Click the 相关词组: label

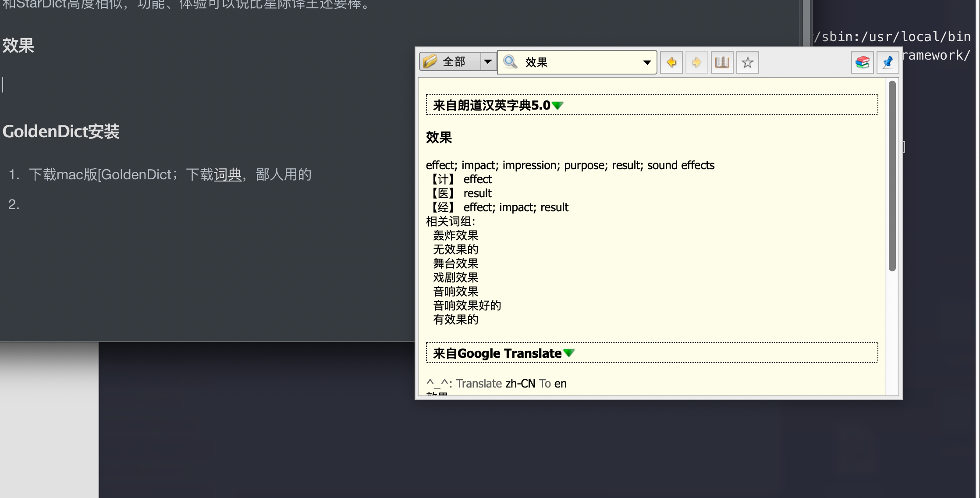pyautogui.click(x=451, y=221)
